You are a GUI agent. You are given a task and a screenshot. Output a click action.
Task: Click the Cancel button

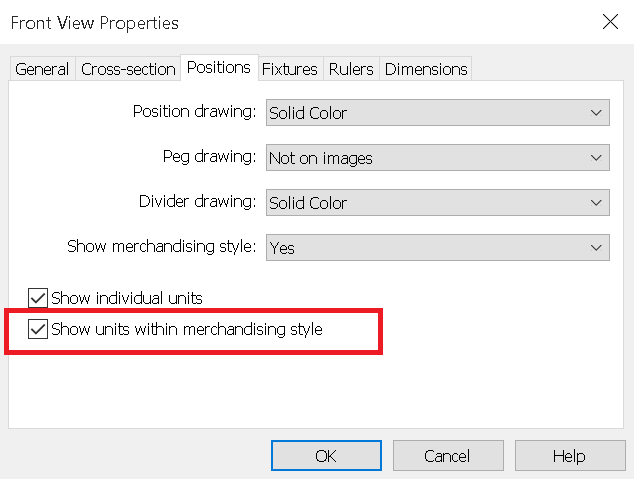(x=448, y=456)
